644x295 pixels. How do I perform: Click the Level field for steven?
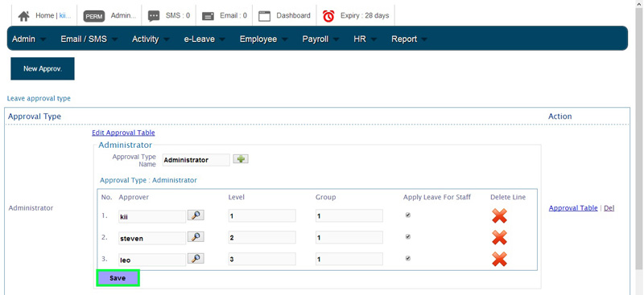coord(262,237)
